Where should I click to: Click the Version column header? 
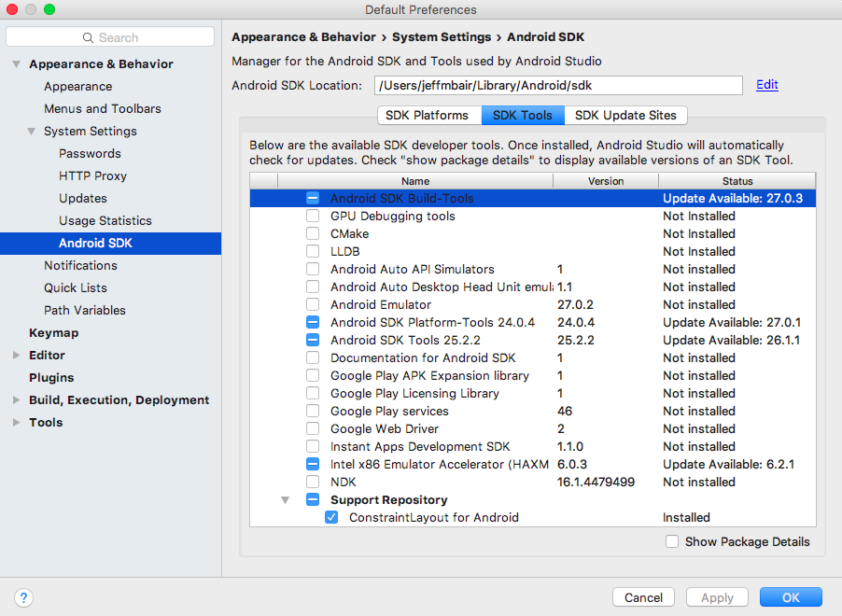click(x=606, y=181)
